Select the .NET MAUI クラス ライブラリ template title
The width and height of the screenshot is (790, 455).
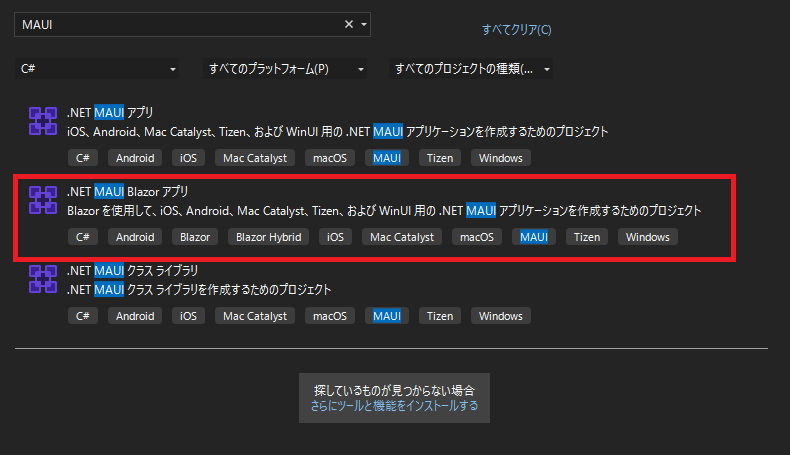[133, 271]
